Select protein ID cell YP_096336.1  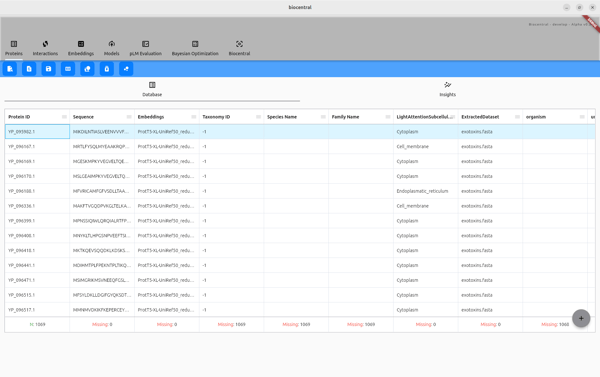[37, 206]
